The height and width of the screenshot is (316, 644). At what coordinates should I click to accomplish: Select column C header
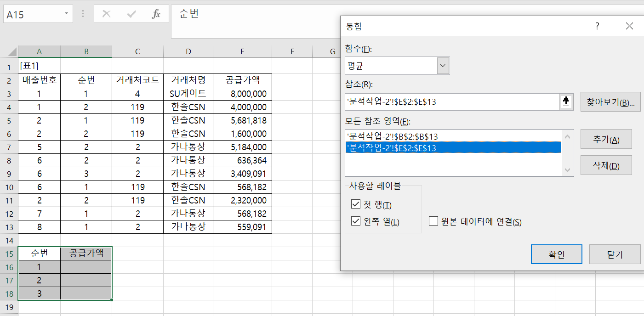coord(137,52)
